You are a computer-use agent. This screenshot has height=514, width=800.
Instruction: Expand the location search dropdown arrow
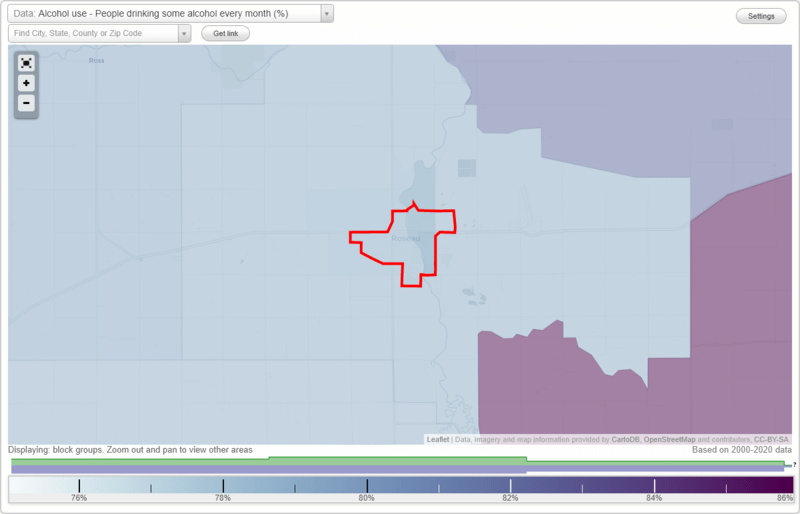184,34
